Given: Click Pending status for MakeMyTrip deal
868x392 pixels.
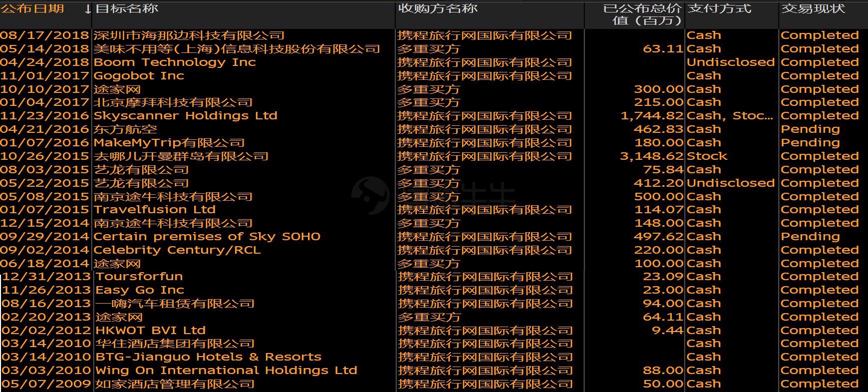Looking at the screenshot, I should (810, 143).
